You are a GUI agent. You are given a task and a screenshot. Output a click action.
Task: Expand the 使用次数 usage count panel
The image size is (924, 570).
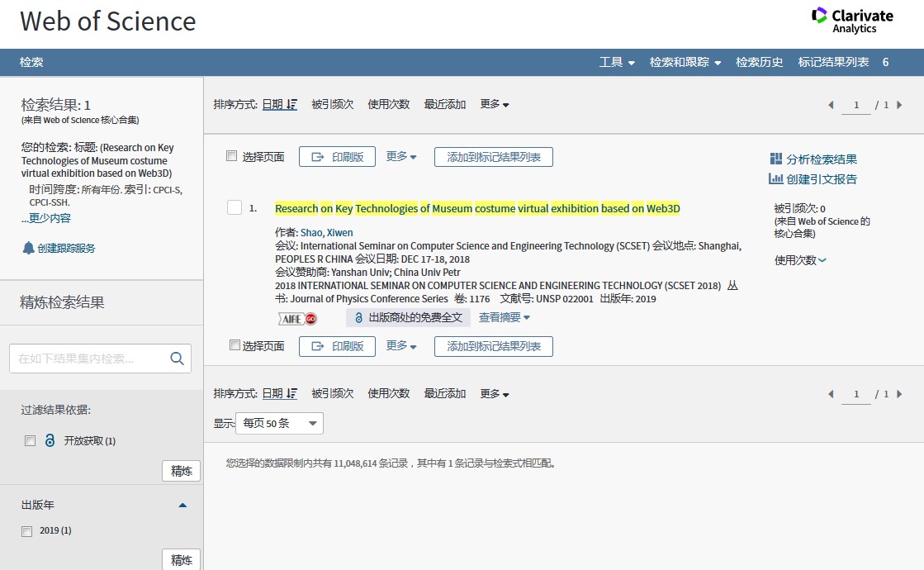(800, 260)
